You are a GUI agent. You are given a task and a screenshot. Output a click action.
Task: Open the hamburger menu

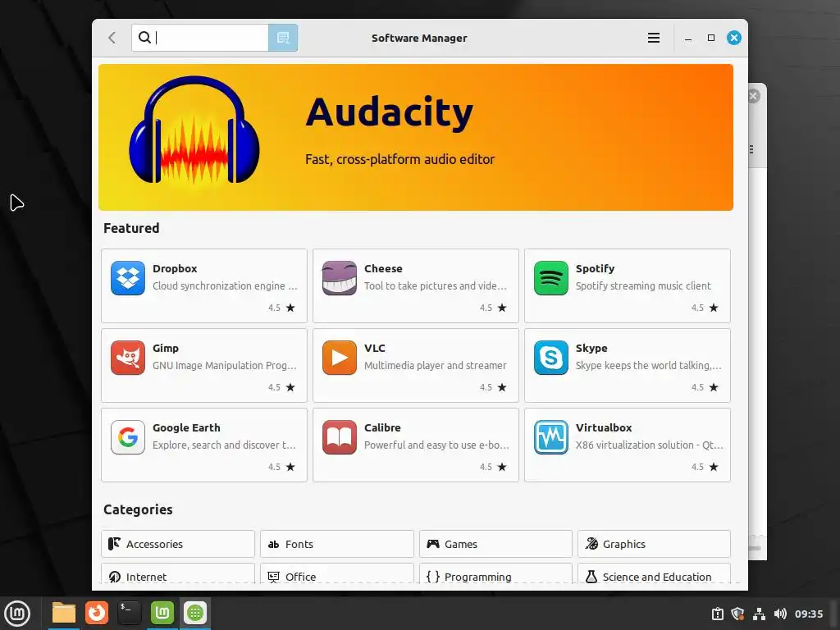[x=654, y=38]
